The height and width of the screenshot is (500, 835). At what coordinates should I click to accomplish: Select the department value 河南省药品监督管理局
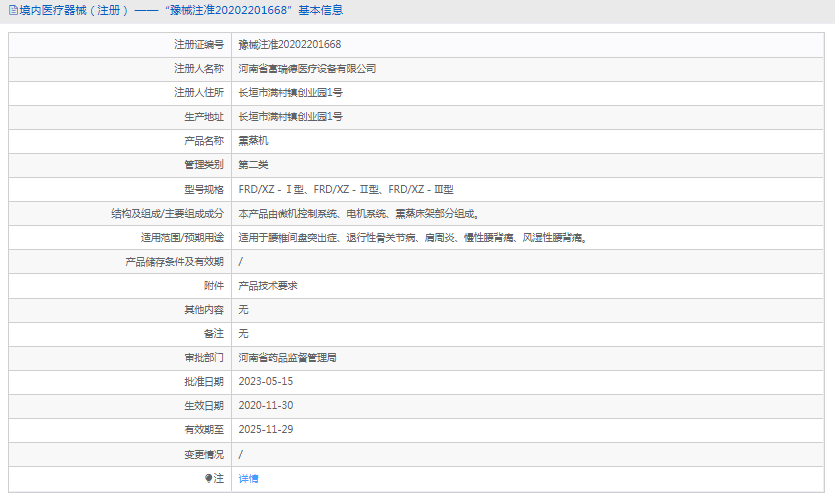pyautogui.click(x=288, y=358)
